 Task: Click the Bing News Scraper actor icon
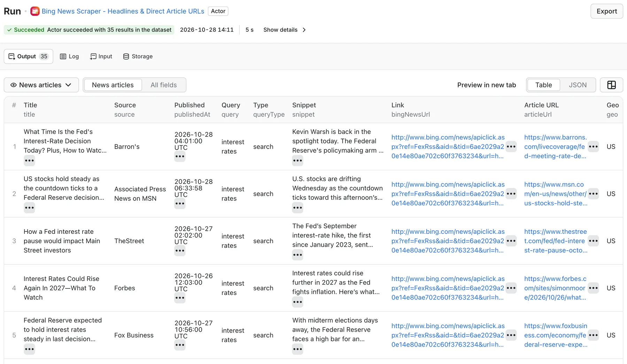35,11
